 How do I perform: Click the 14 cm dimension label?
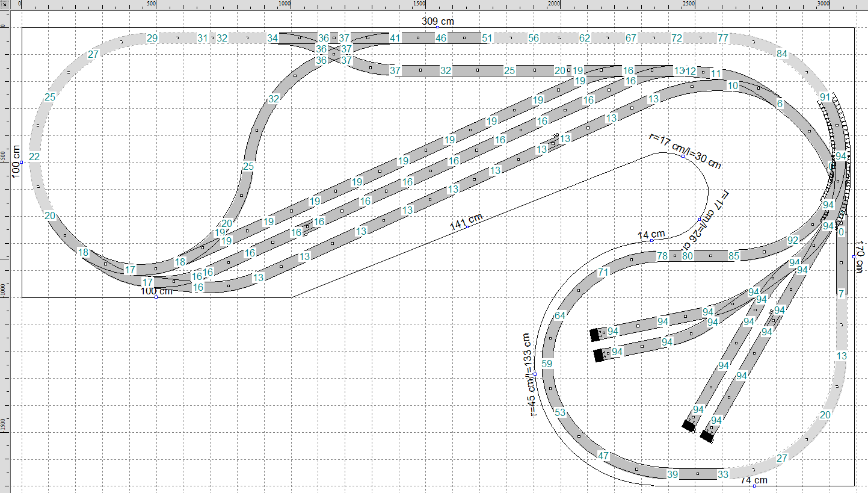(x=651, y=235)
